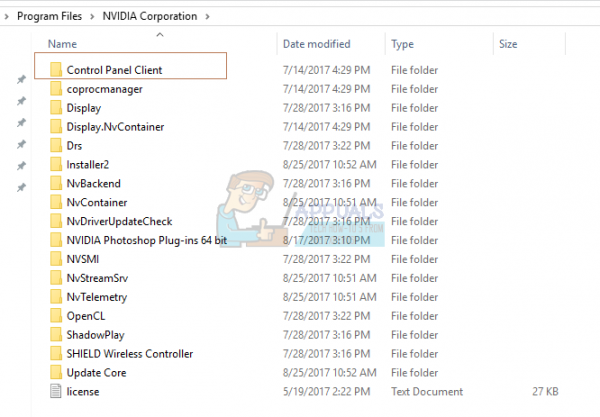
Task: Select the coprocmanager folder icon
Action: (x=56, y=89)
